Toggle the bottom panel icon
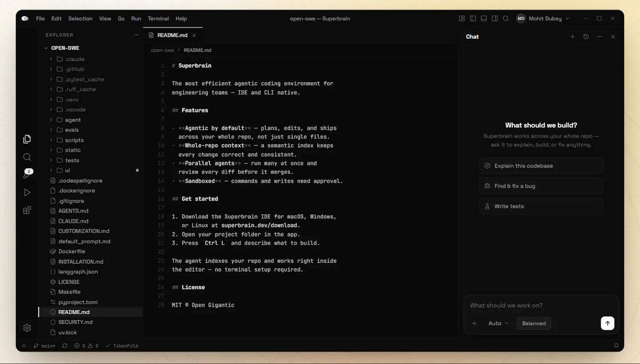Image resolution: width=640 pixels, height=364 pixels. coord(484,18)
